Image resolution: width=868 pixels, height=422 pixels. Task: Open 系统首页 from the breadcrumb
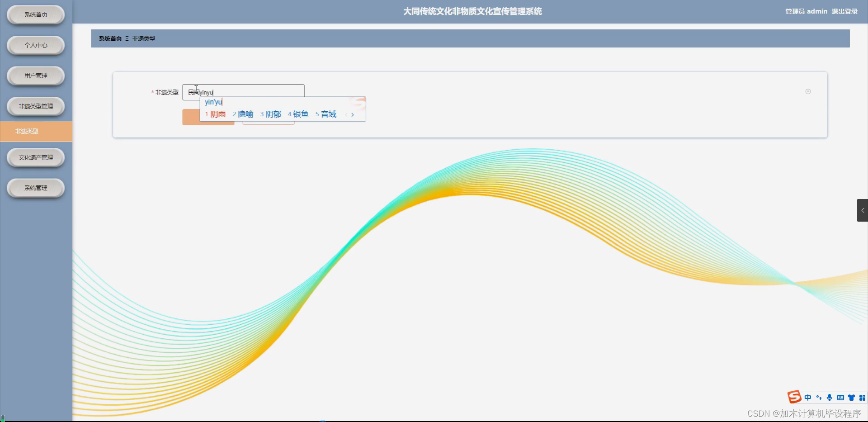[x=109, y=38]
